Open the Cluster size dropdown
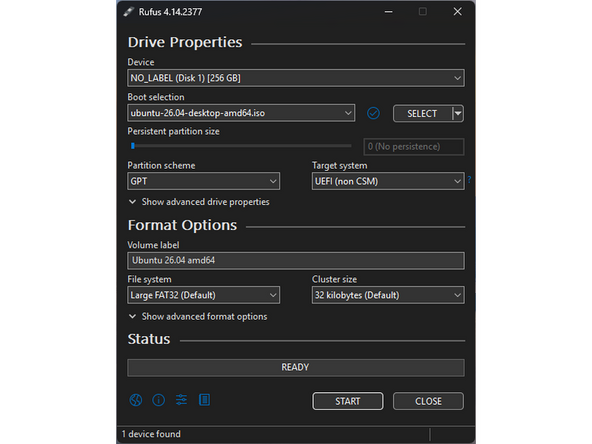Screen dimensions: 592x444 click(x=388, y=295)
